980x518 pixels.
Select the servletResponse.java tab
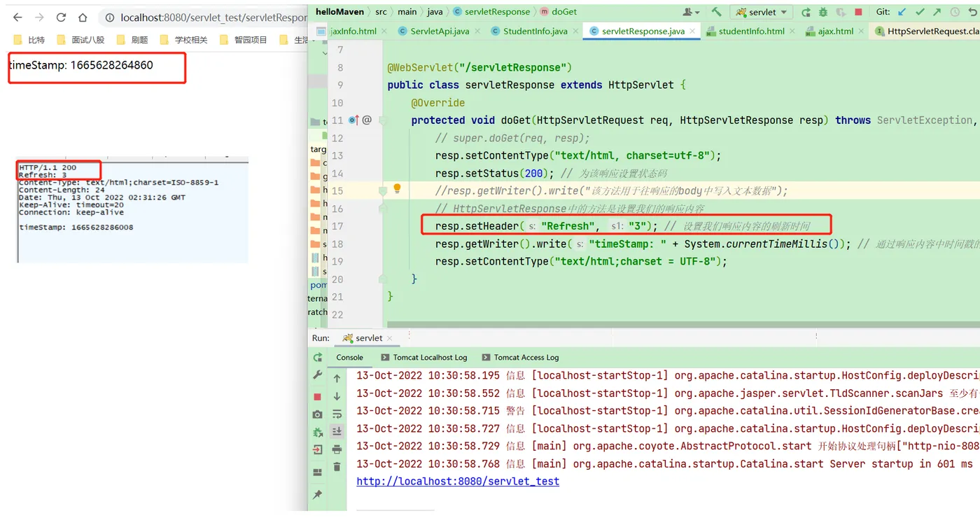pos(643,31)
